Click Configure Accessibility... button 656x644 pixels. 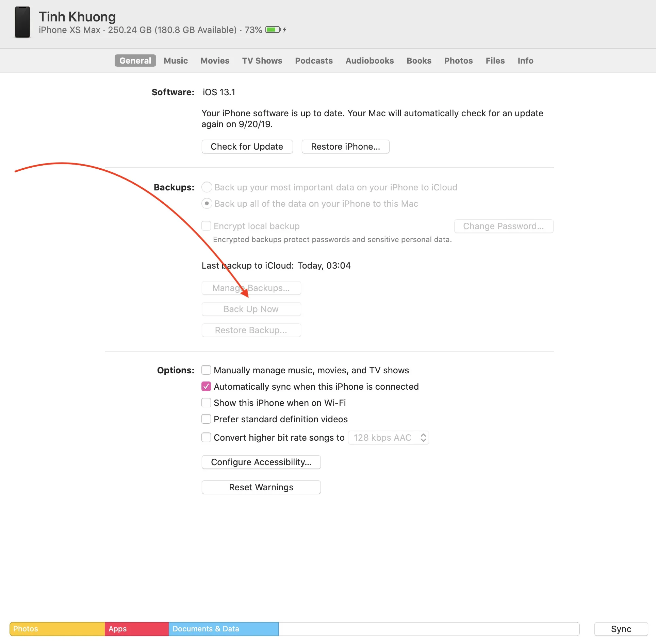coord(261,462)
